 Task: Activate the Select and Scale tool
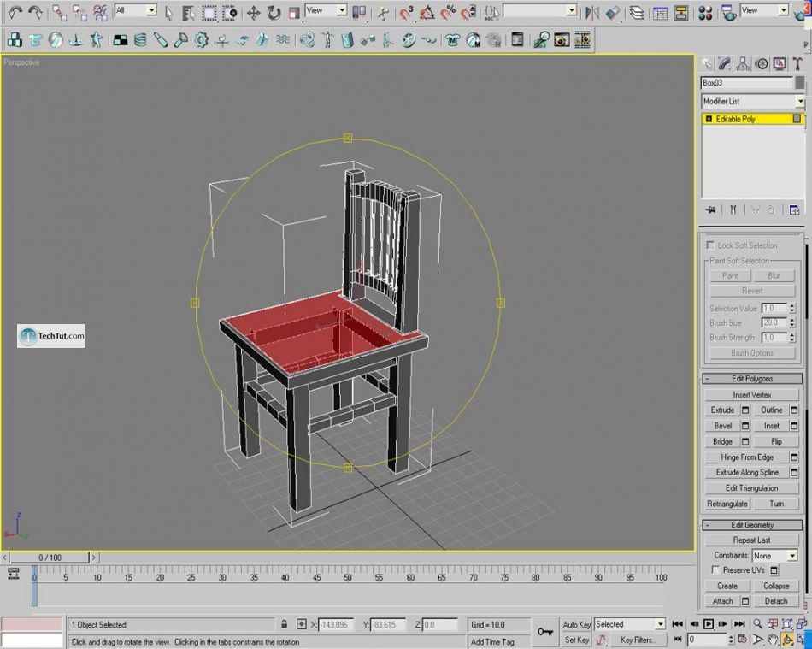coord(294,13)
